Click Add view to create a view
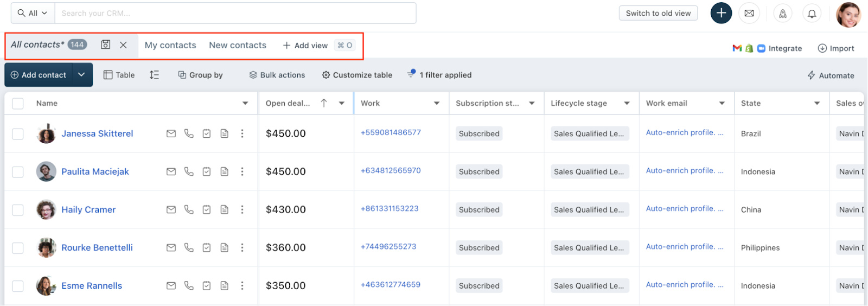Screen dimensions: 868x306 (305, 46)
